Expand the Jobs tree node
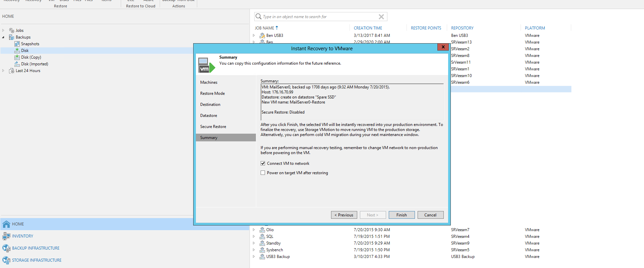Viewport: 644px width, 268px height. pyautogui.click(x=3, y=30)
